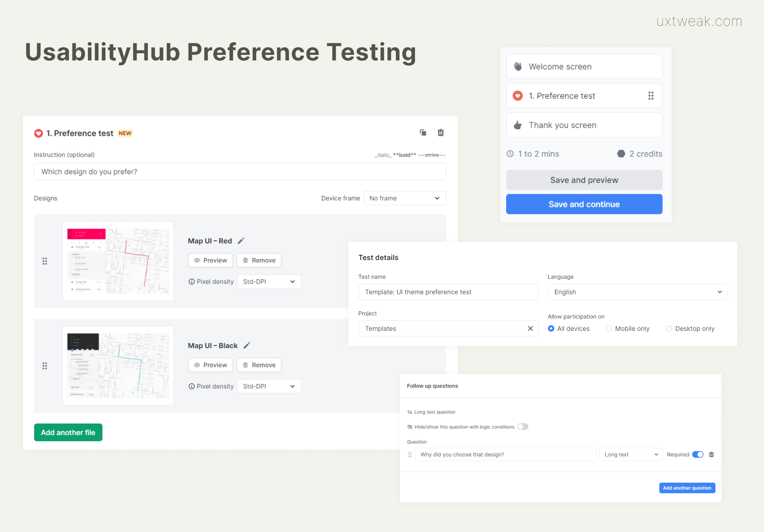
Task: Open the Device frame dropdown
Action: click(405, 198)
